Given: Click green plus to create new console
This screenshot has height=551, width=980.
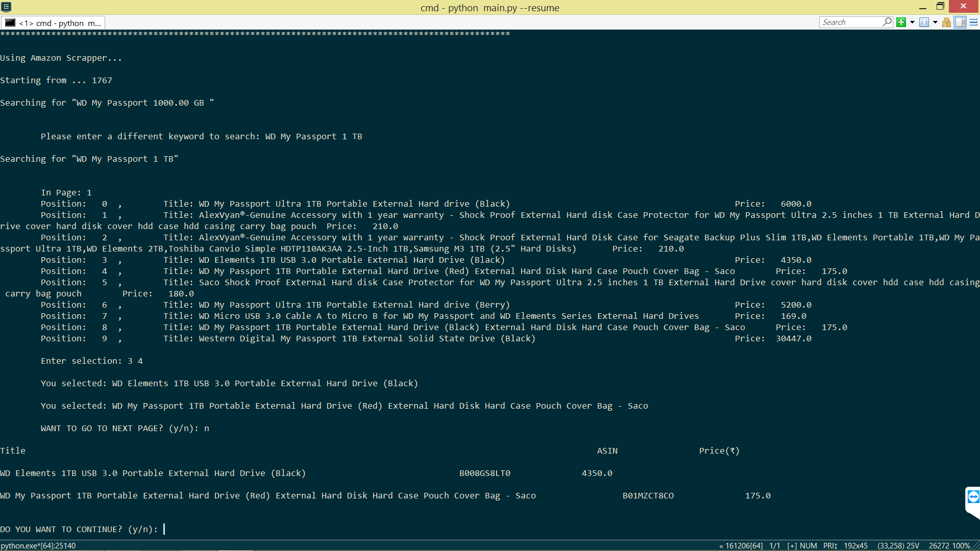Looking at the screenshot, I should [901, 22].
